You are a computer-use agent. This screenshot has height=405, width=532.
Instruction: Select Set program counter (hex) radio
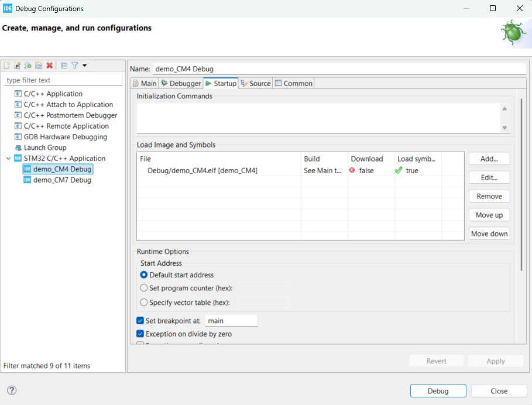pyautogui.click(x=144, y=288)
